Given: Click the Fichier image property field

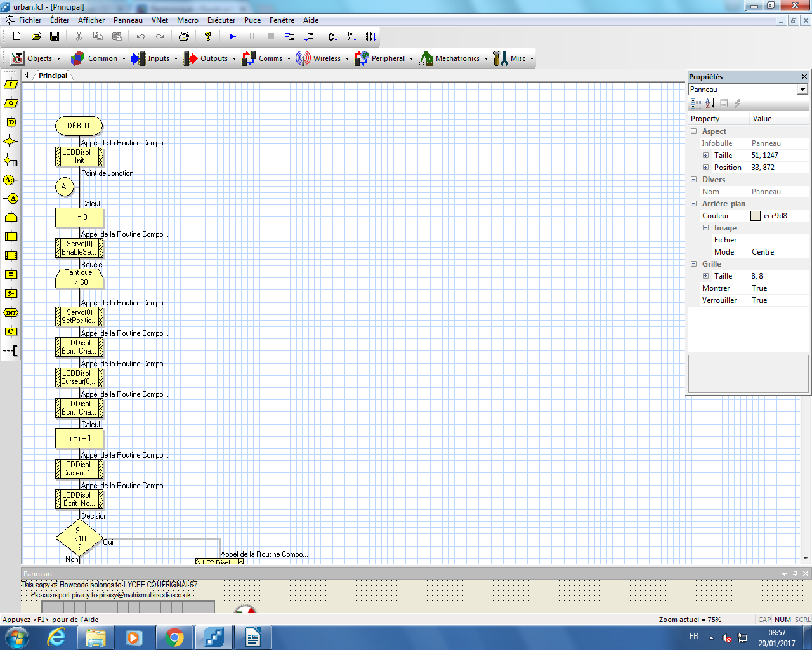Looking at the screenshot, I should tap(779, 240).
